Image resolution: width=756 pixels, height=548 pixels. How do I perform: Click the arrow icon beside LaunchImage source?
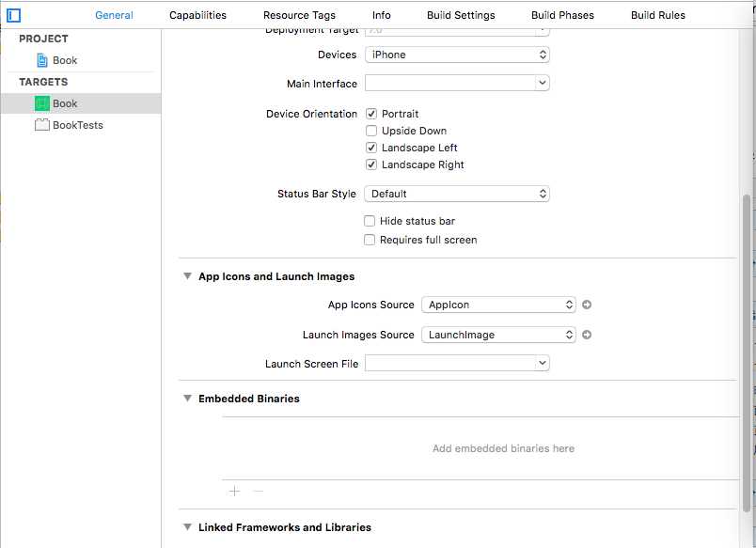[587, 335]
